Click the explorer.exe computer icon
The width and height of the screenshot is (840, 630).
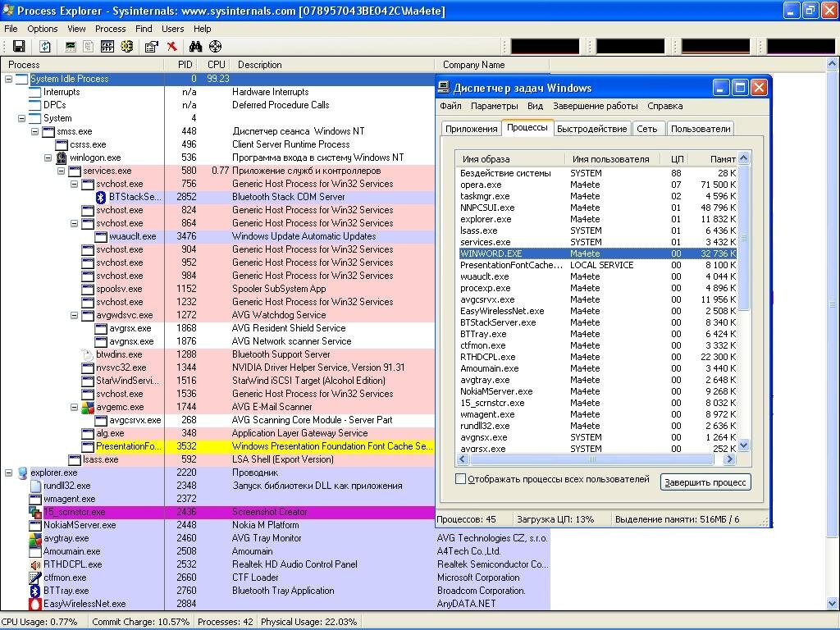(22, 473)
